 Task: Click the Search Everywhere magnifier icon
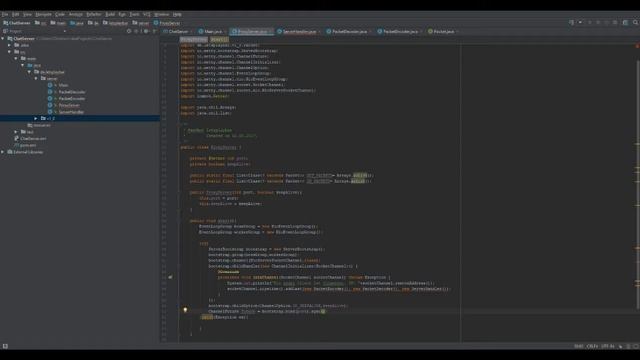point(635,22)
